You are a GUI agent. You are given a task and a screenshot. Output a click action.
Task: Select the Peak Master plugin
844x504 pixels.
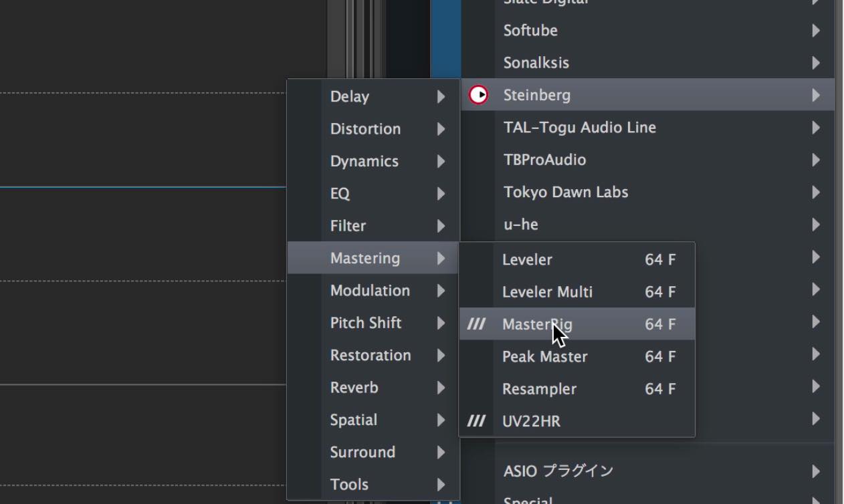point(577,356)
